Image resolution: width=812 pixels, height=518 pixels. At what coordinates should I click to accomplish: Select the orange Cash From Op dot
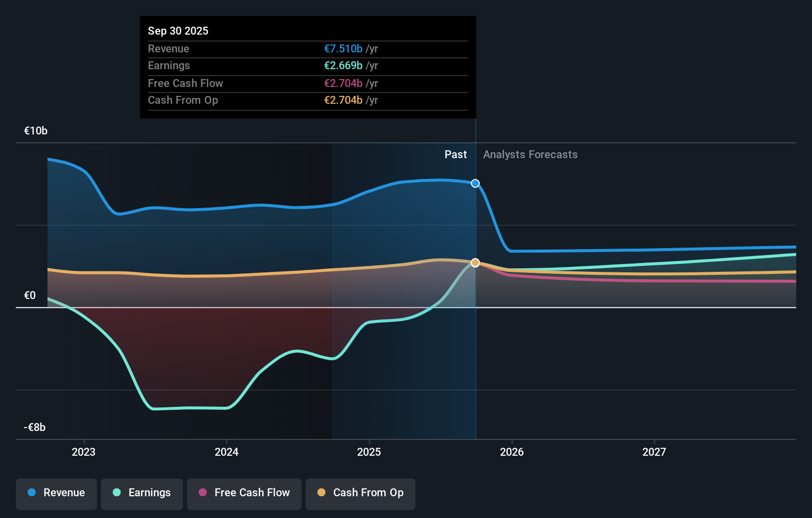[321, 493]
